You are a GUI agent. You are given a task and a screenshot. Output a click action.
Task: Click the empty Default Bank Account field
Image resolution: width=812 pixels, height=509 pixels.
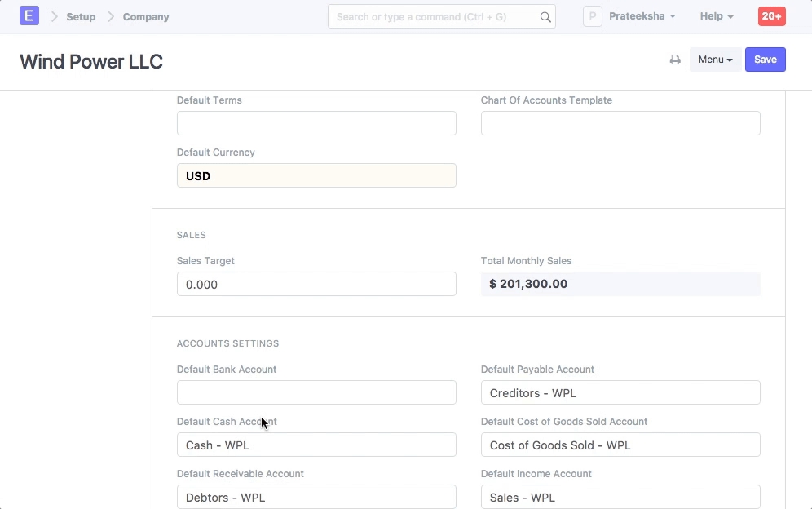point(316,392)
